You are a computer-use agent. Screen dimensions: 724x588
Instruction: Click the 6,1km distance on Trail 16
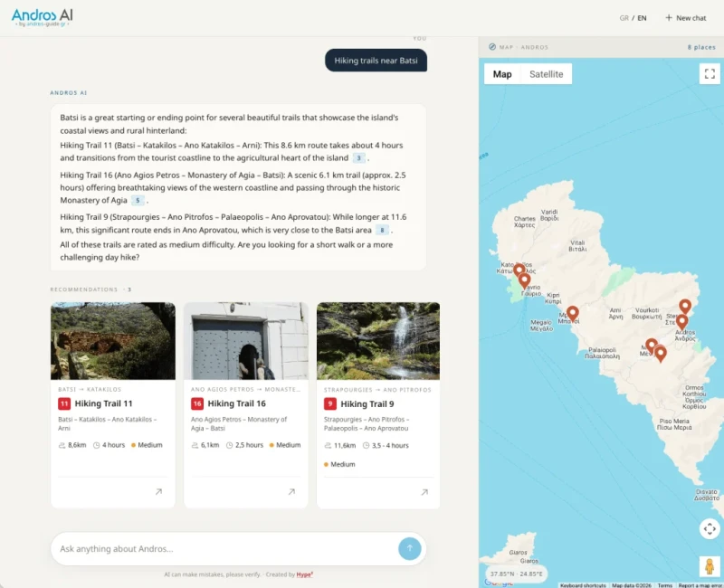(205, 445)
